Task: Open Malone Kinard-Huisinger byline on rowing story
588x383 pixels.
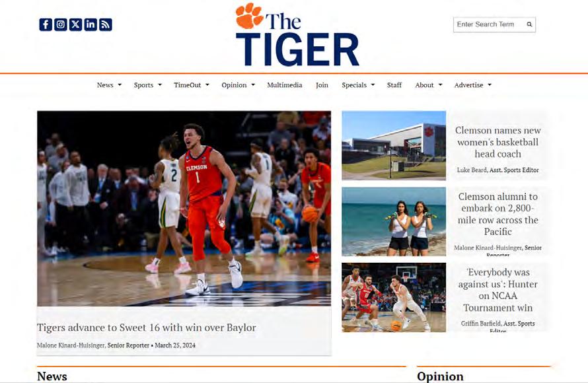Action: pyautogui.click(x=488, y=248)
